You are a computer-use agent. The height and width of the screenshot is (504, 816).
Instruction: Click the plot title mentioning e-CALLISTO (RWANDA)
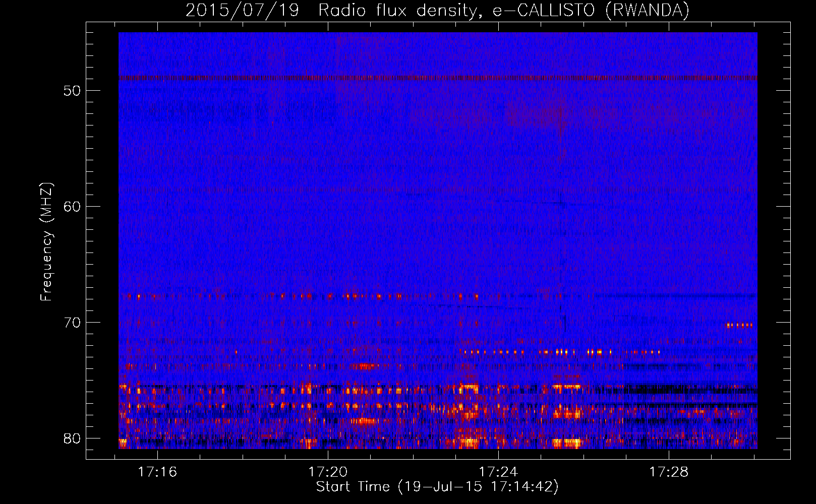[x=437, y=11]
